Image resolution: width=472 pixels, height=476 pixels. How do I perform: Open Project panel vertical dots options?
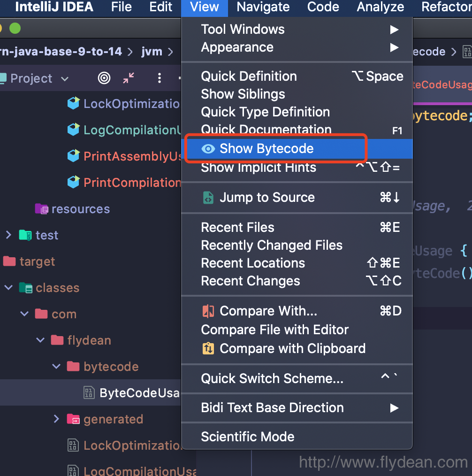(160, 78)
